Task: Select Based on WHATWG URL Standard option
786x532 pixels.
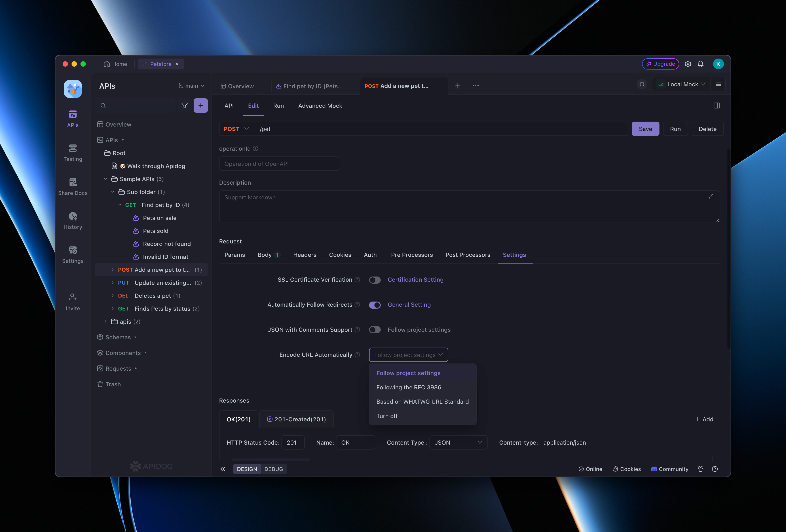Action: [423, 402]
